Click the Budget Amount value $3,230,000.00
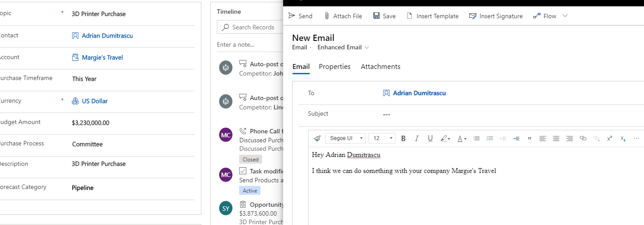Screen dimensions: 644x225 coord(91,123)
